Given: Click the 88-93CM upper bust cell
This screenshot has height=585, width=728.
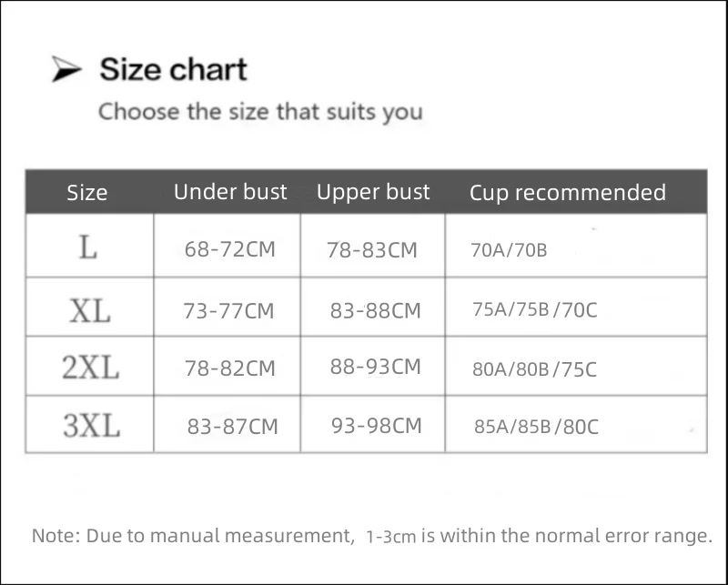Looking at the screenshot, I should pyautogui.click(x=376, y=367).
